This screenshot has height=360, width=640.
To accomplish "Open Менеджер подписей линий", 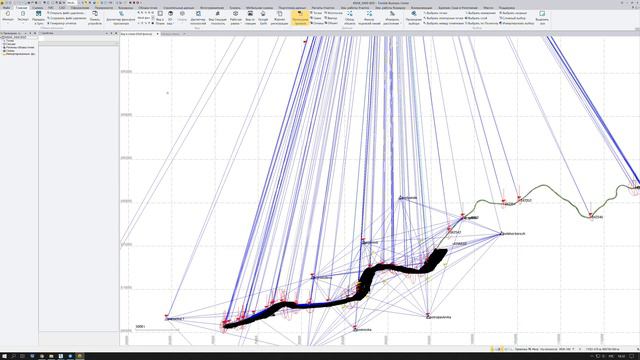I will click(x=369, y=18).
